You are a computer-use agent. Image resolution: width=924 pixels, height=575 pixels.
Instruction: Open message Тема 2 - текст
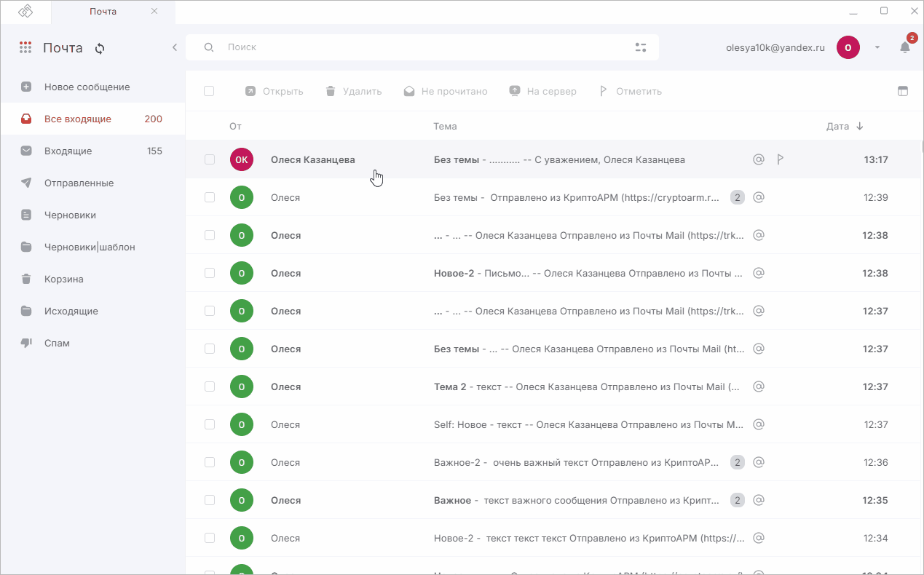point(553,386)
